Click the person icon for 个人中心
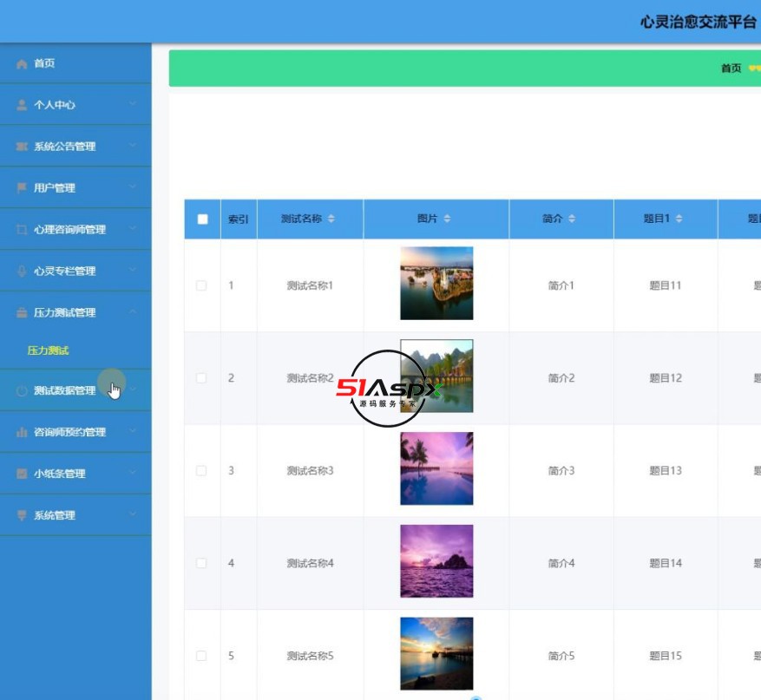 pos(23,105)
